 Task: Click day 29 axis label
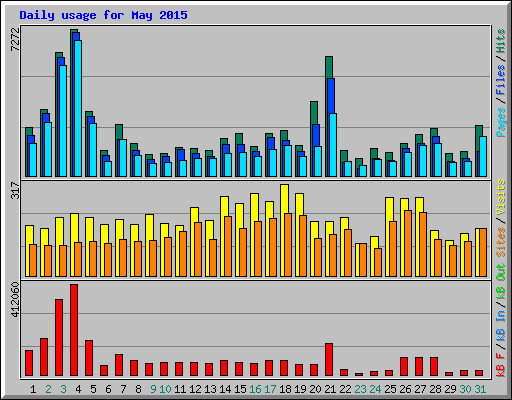[450, 389]
